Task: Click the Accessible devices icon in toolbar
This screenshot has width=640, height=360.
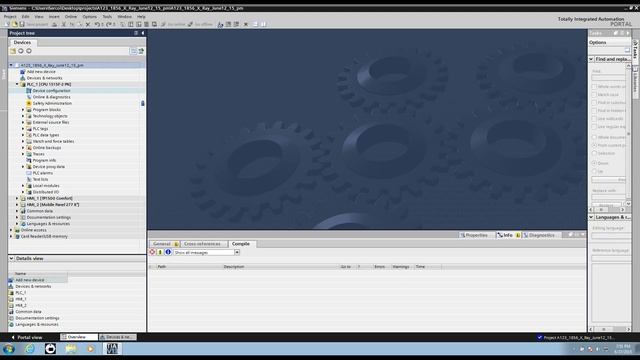Action: click(220, 24)
